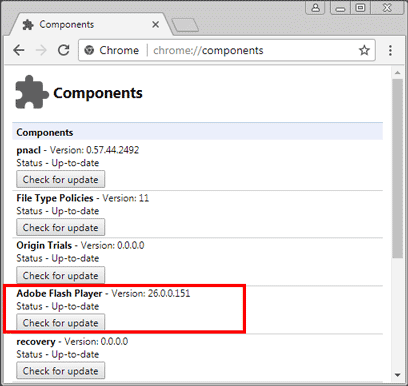The height and width of the screenshot is (386, 408).
Task: Open a new tab
Action: click(185, 25)
